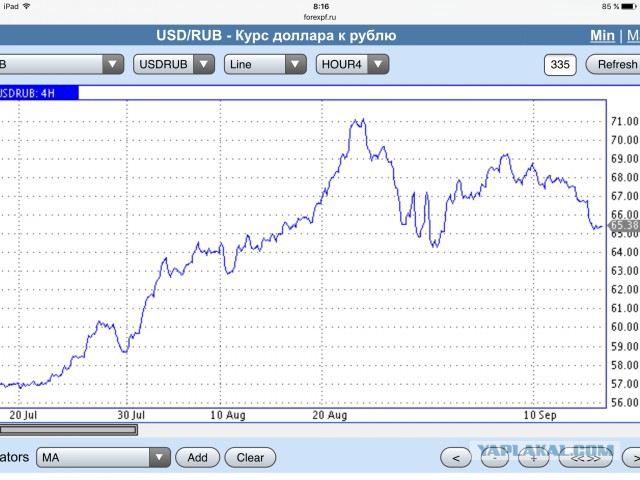Click the Add indicator button

[x=198, y=458]
